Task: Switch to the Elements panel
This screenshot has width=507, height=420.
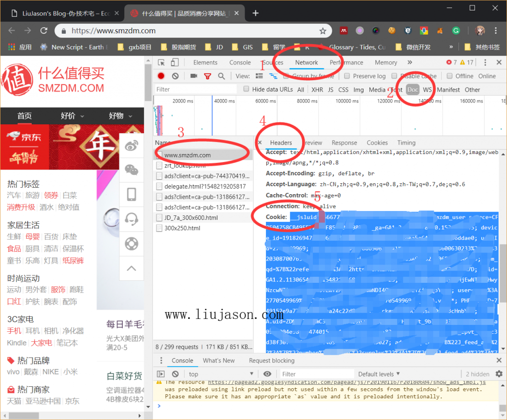Action: tap(205, 62)
